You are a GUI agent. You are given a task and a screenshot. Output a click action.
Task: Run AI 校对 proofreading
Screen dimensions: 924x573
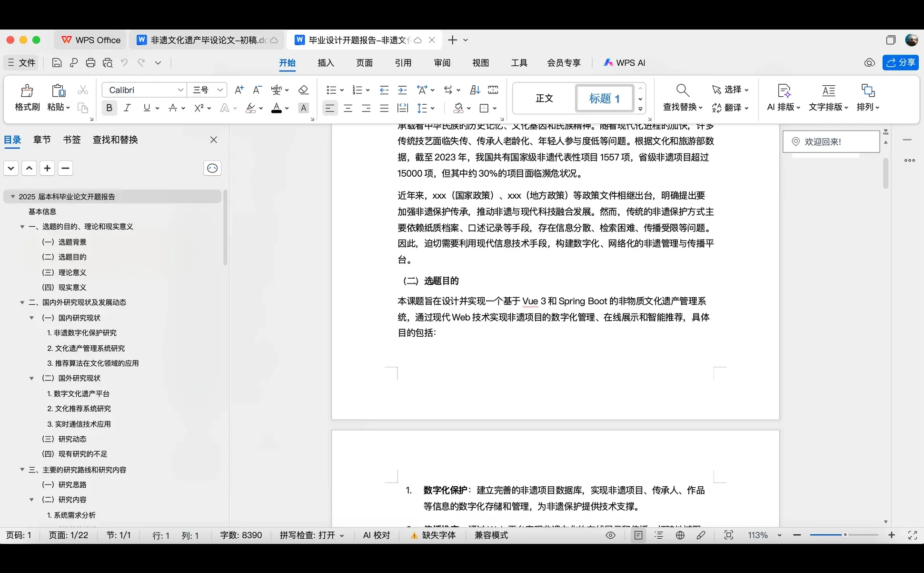tap(376, 535)
